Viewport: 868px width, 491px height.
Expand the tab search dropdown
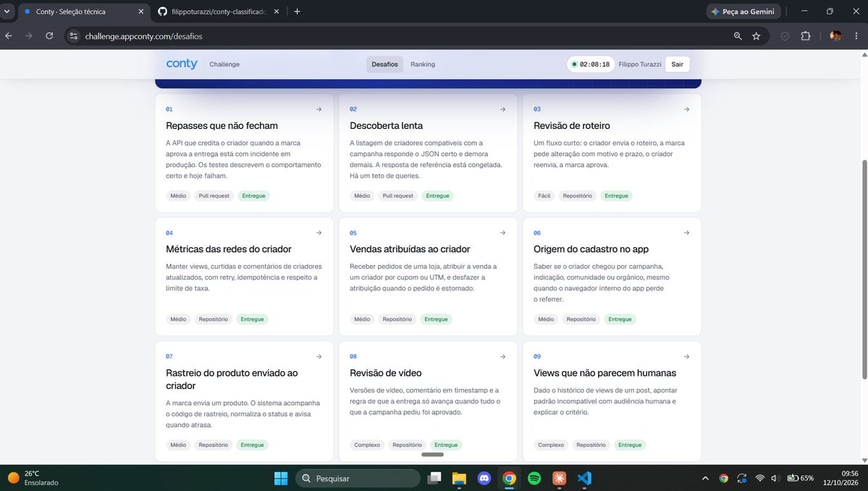[x=7, y=11]
